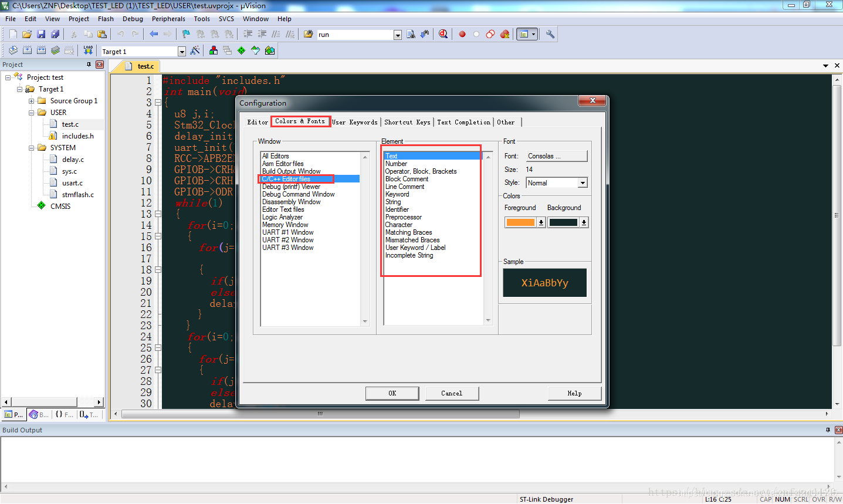This screenshot has width=843, height=504.
Task: Start the debug session with the magnifier icon
Action: (x=443, y=34)
